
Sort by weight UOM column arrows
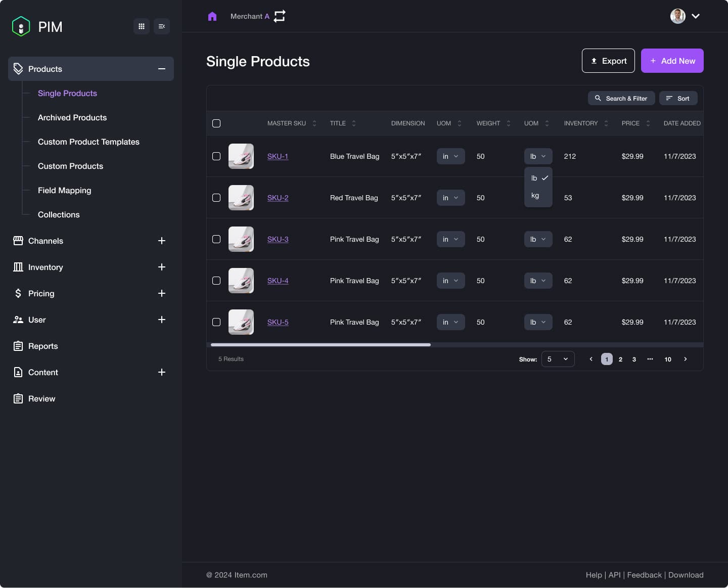(547, 123)
